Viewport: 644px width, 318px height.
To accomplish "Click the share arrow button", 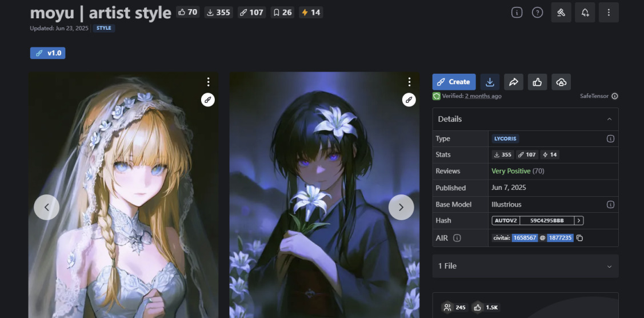I will (513, 82).
